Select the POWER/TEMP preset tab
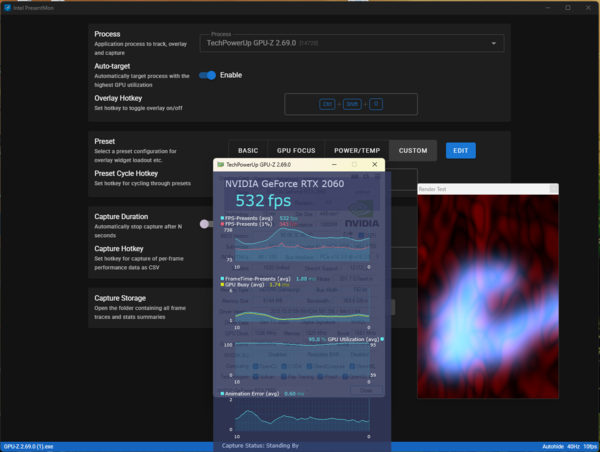The height and width of the screenshot is (452, 600). click(357, 150)
